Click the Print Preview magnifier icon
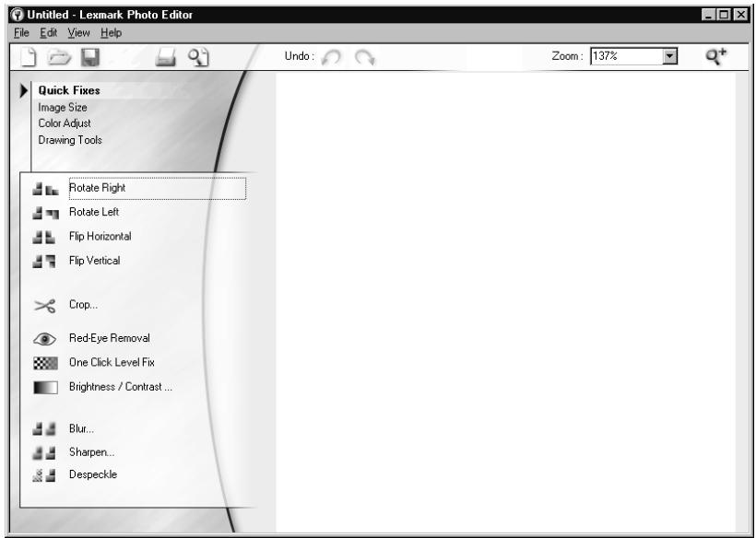 (x=198, y=57)
